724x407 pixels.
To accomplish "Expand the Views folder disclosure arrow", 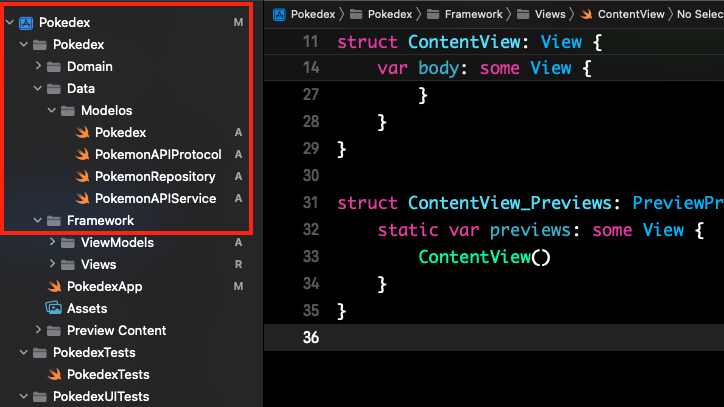I will [53, 264].
